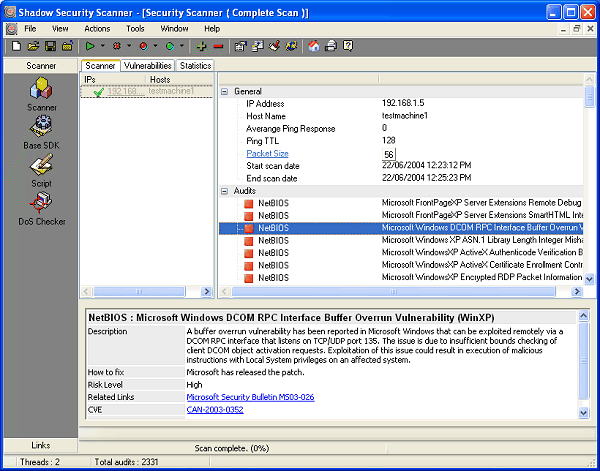This screenshot has height=471, width=600.
Task: Click the toolbar icon left of the red checkmark
Action: [258, 46]
